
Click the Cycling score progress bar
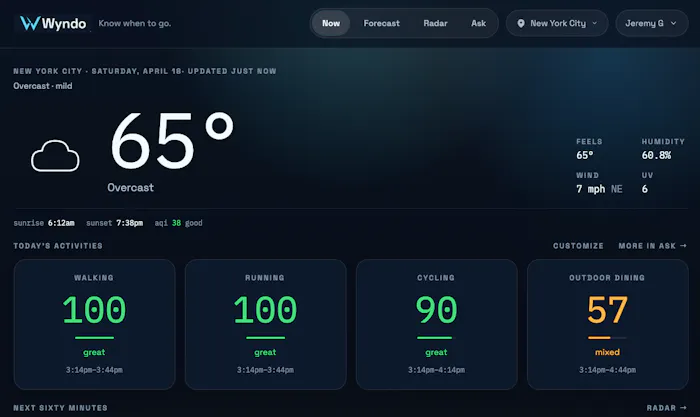[x=436, y=338]
